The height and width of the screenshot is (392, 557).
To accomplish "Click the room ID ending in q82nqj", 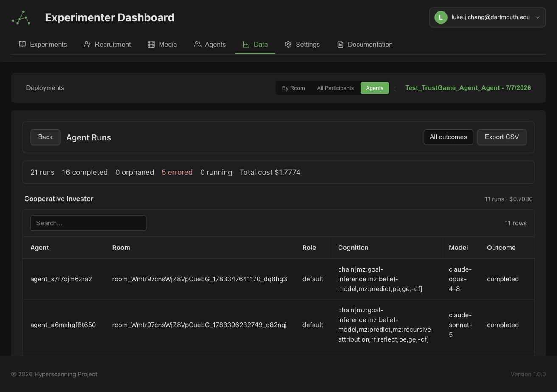I will point(199,325).
